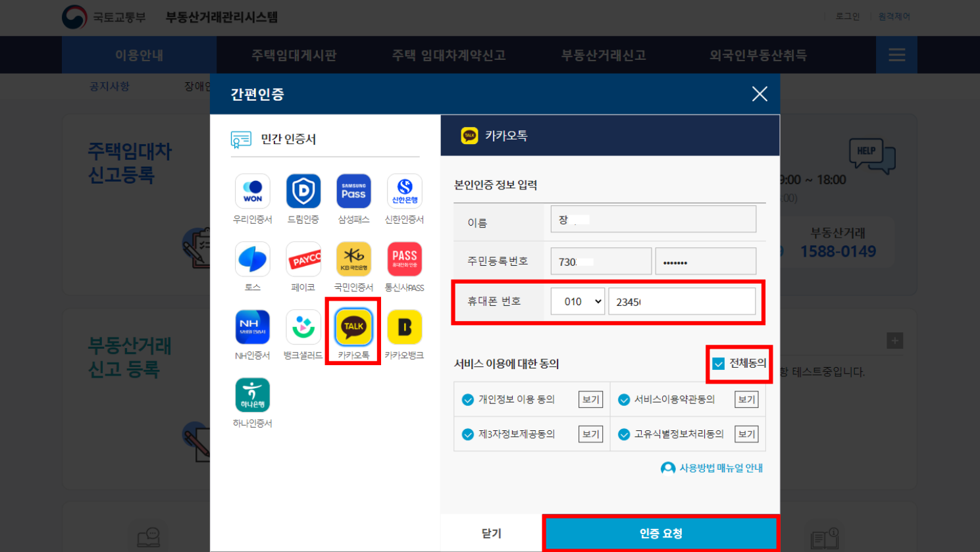Pick the 신한인증서 bank icon
980x552 pixels.
(404, 191)
